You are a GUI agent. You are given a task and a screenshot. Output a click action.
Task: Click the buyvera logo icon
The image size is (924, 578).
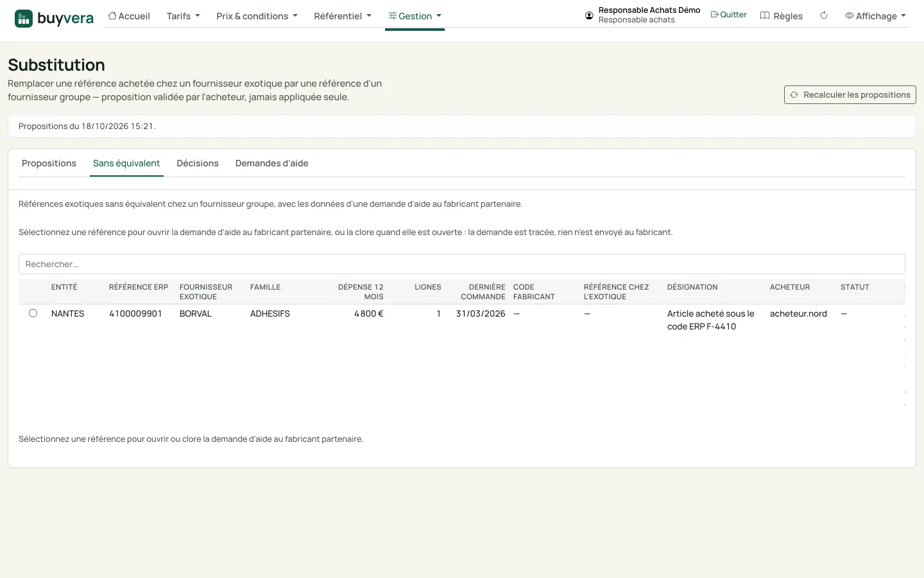(24, 19)
